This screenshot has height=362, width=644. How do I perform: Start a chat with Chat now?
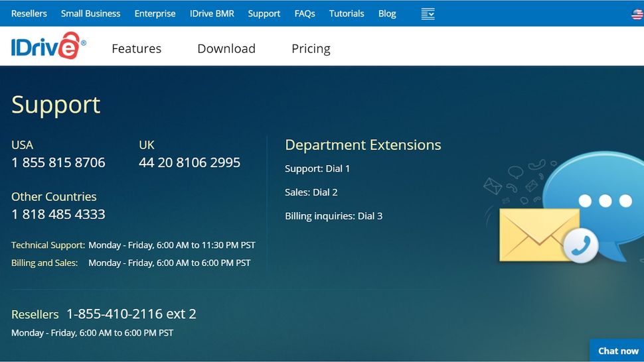[617, 351]
